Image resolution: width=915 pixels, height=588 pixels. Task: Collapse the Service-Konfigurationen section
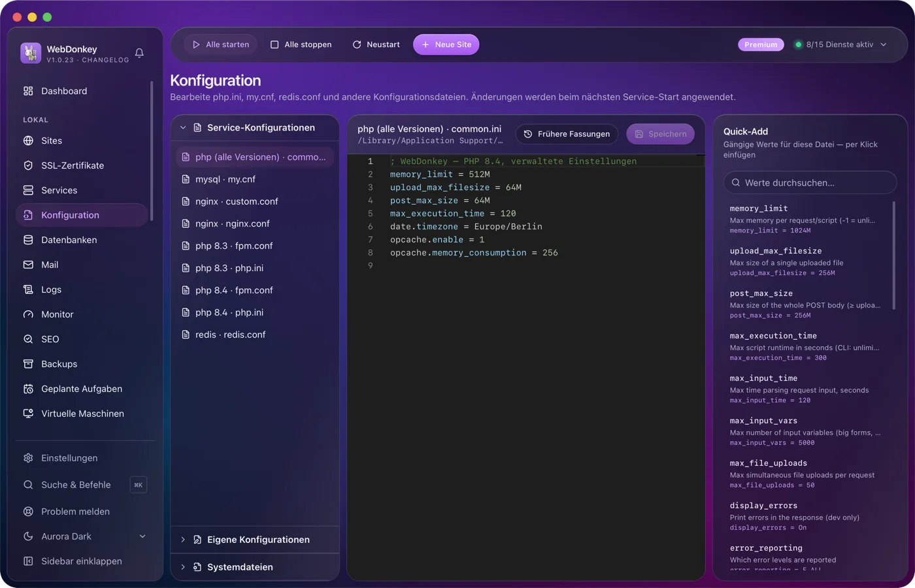255,127
